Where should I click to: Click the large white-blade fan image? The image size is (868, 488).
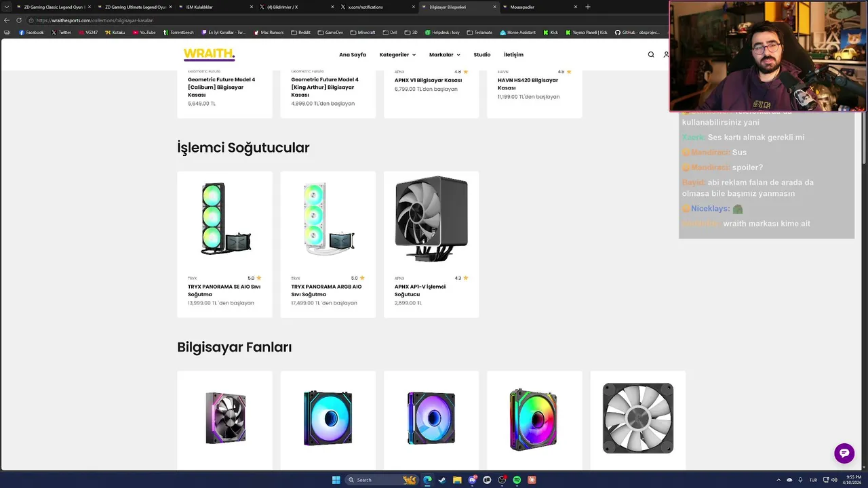click(x=638, y=418)
